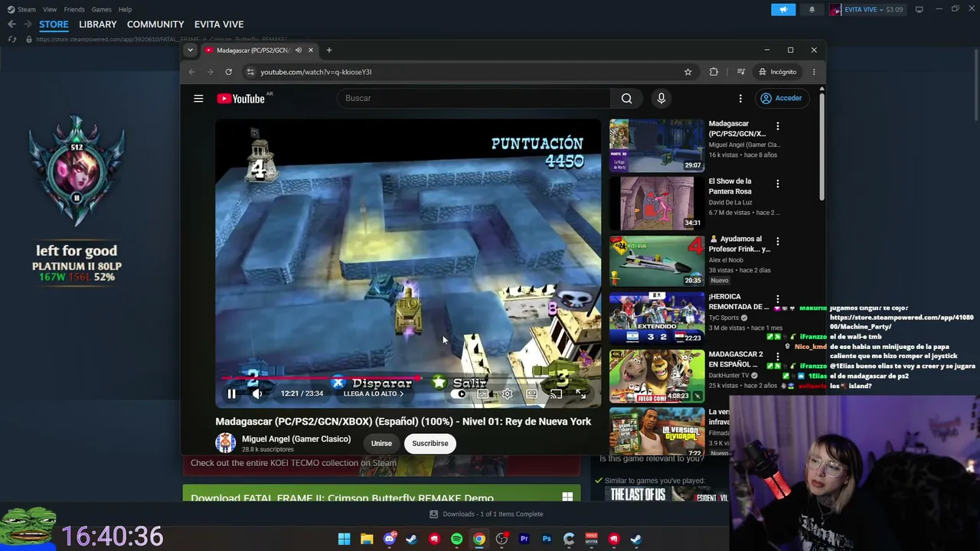Switch Steam to Big Picture mode

point(919,9)
